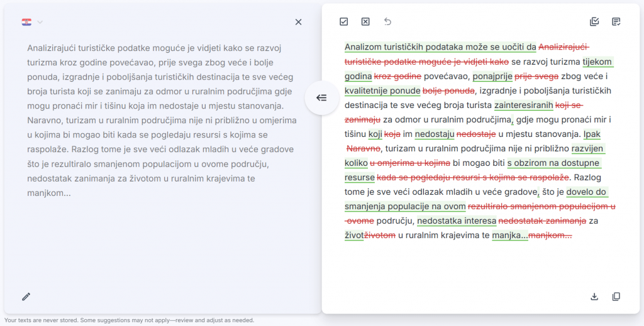Click the document review icon at top right
Image resolution: width=644 pixels, height=326 pixels.
(616, 22)
